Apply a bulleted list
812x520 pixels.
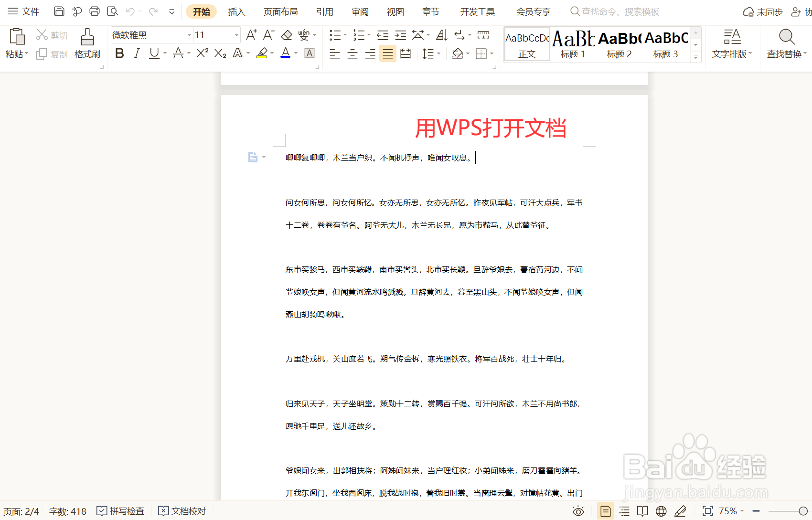[335, 34]
